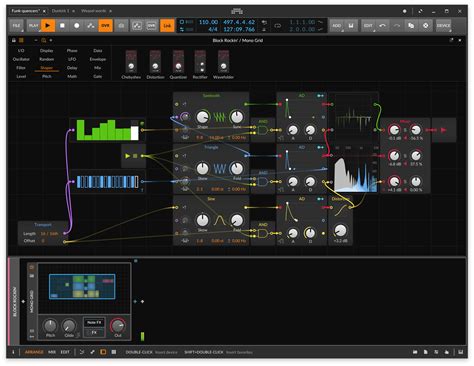Pick the Chebyshev shaper module
Viewport: 474px width, 366px height.
coord(131,65)
